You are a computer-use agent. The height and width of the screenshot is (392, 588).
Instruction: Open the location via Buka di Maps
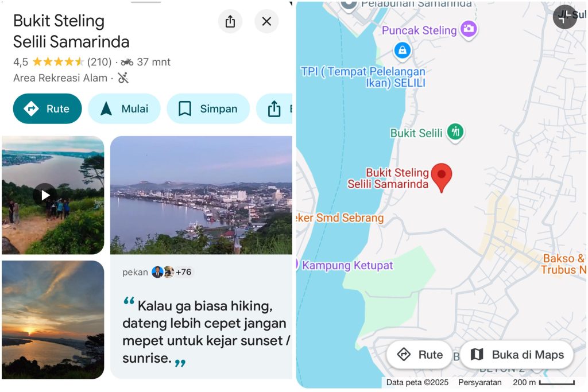pos(517,355)
